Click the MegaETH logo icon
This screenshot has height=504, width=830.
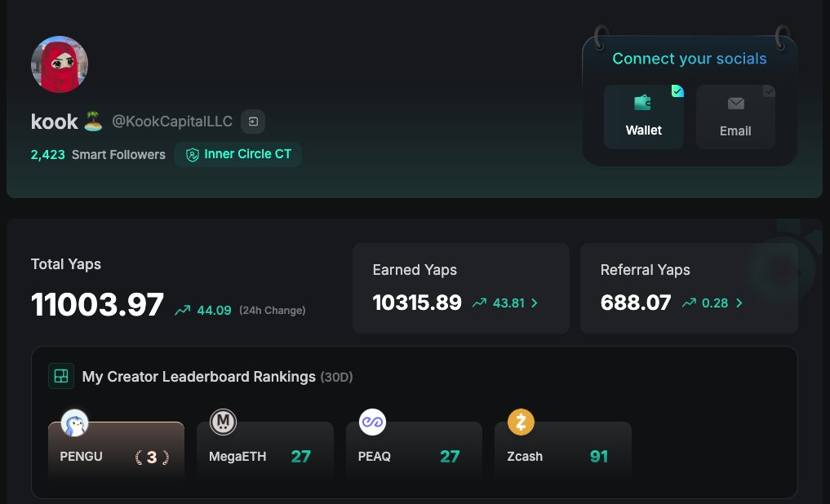point(224,422)
